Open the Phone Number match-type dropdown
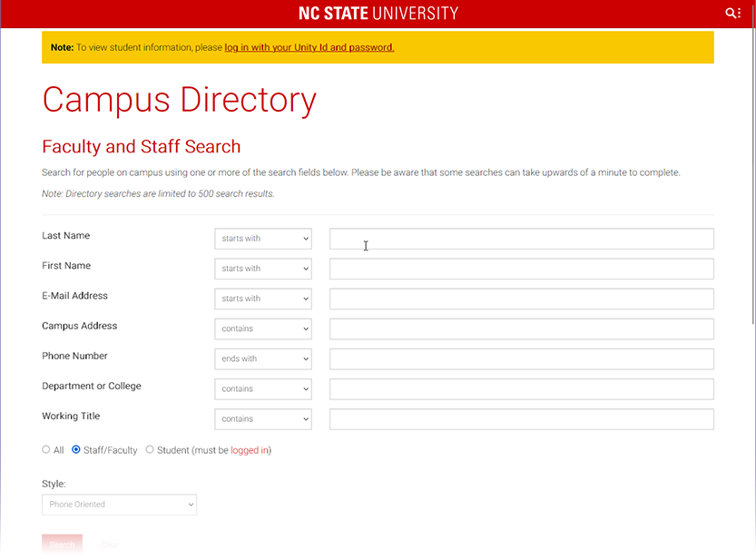This screenshot has height=559, width=756. click(x=263, y=359)
